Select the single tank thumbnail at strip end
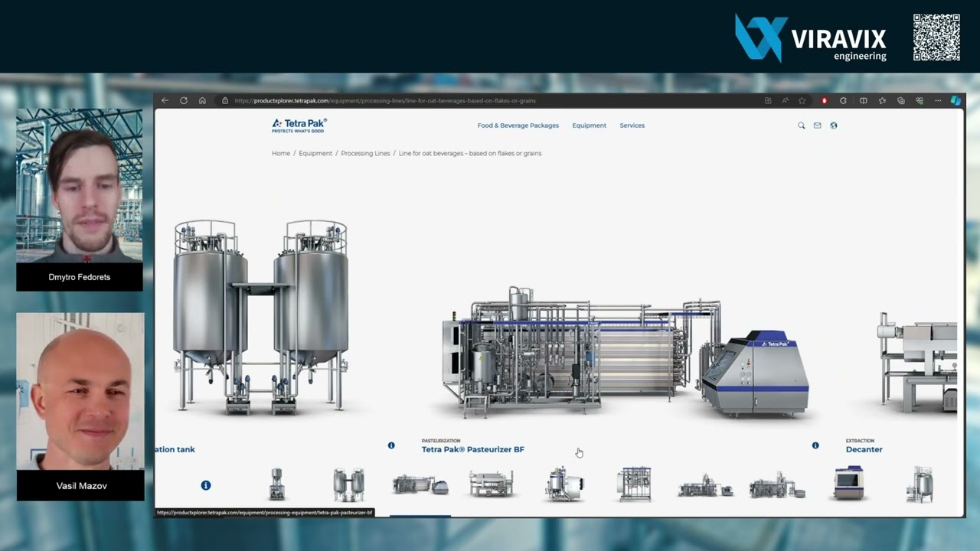The image size is (980, 551). (920, 484)
